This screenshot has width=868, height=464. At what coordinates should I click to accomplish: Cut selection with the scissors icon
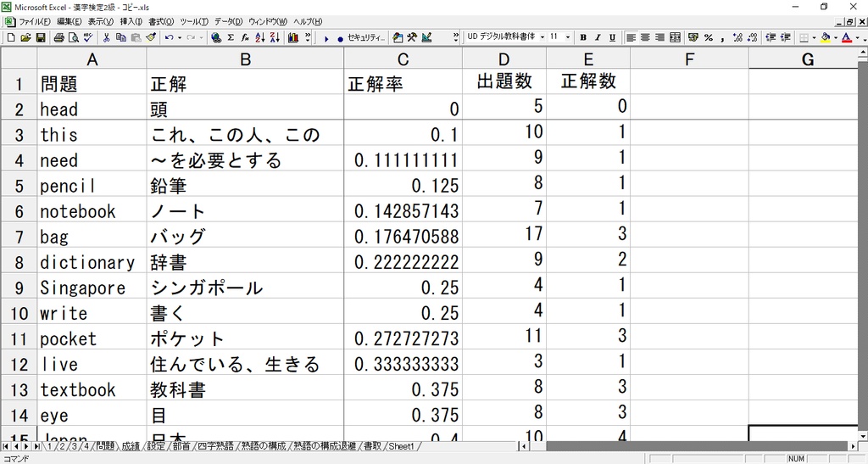tap(106, 37)
